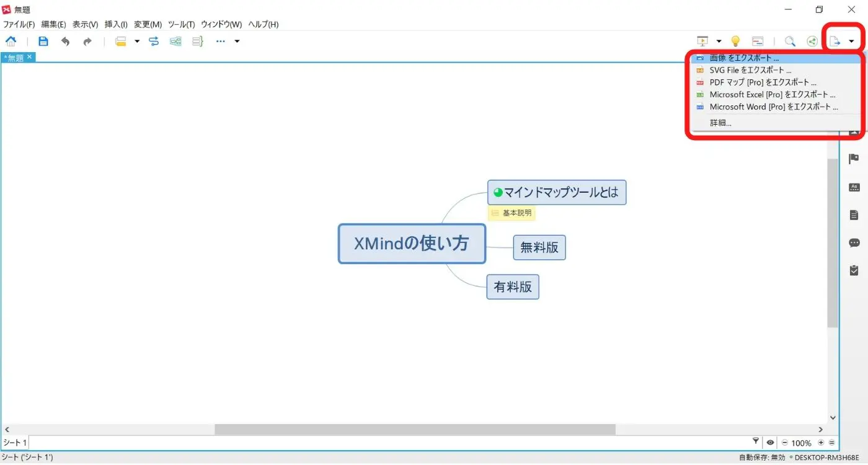The width and height of the screenshot is (868, 465).
Task: Choose PDF マップ [Pro] をエクスポート
Action: [774, 82]
